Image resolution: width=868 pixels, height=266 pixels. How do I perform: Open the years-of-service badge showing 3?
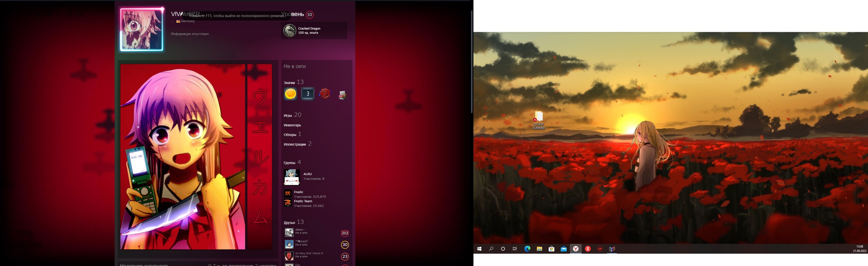[x=308, y=94]
